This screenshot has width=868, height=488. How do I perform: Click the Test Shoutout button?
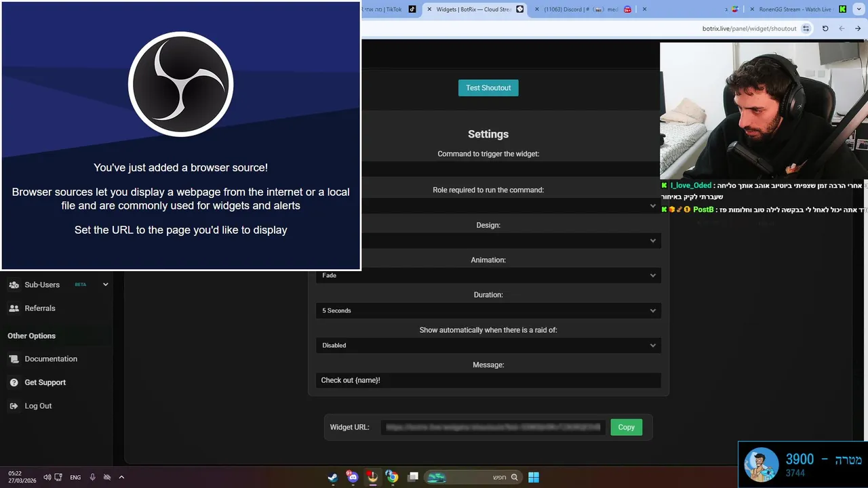tap(488, 87)
